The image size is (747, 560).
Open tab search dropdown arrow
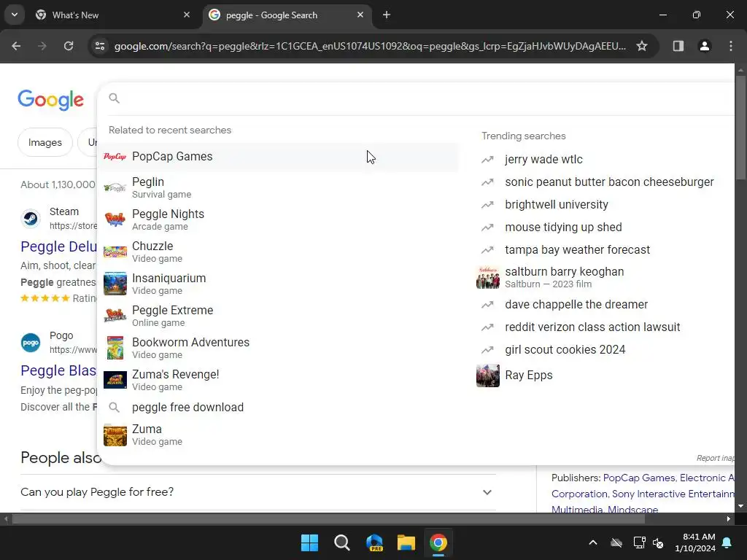15,15
